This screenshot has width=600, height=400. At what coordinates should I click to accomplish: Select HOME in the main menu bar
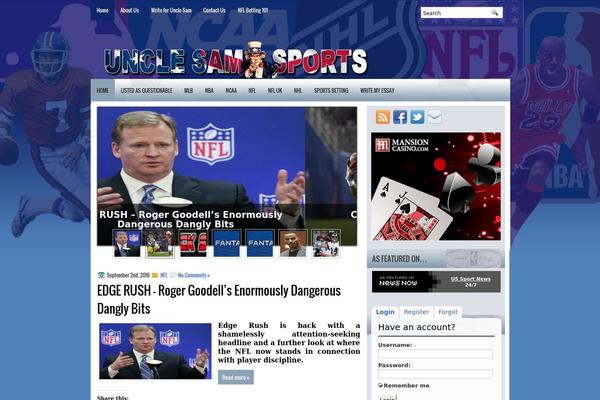(x=103, y=90)
